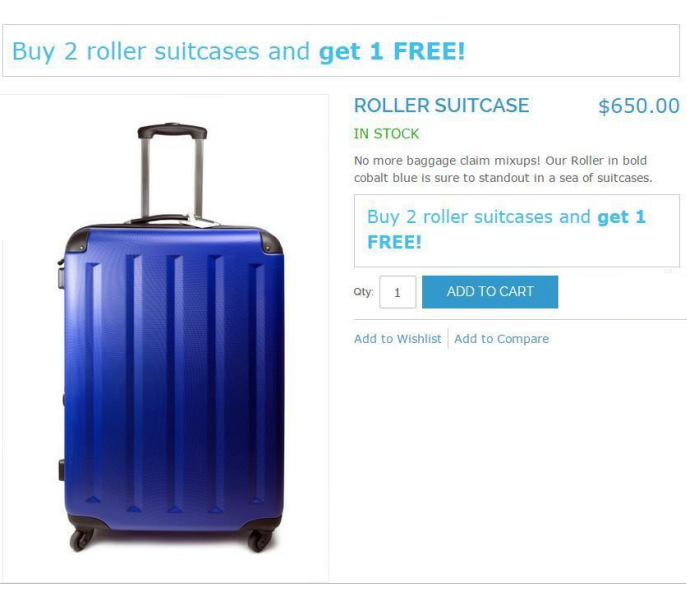Select the Add to Compare link
Image resolution: width=687 pixels, height=600 pixels.
point(501,339)
